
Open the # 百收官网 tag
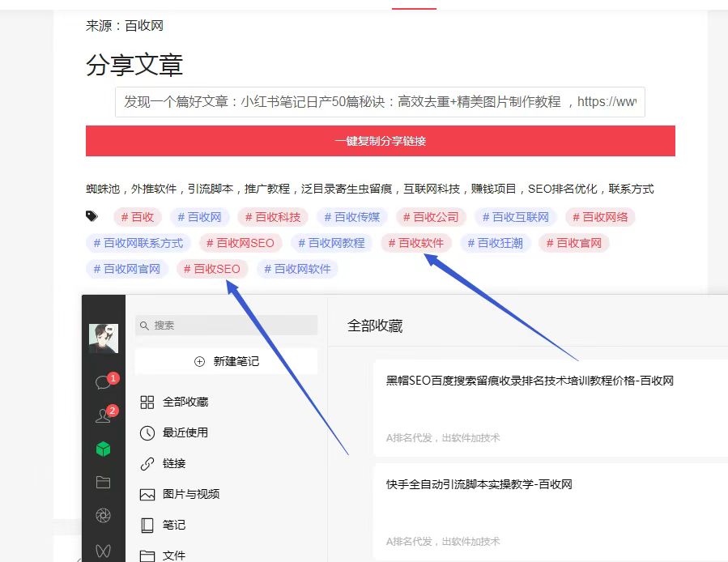tap(574, 243)
